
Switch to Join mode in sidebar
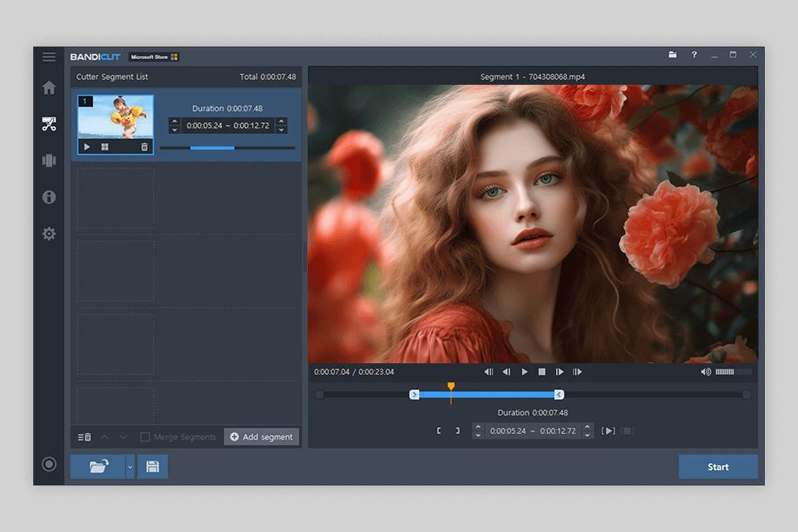click(x=49, y=160)
